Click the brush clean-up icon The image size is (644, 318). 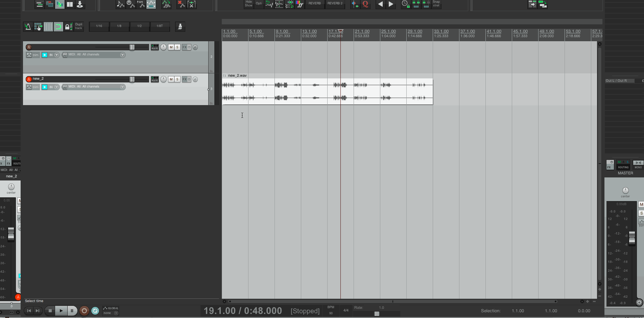[x=180, y=26]
